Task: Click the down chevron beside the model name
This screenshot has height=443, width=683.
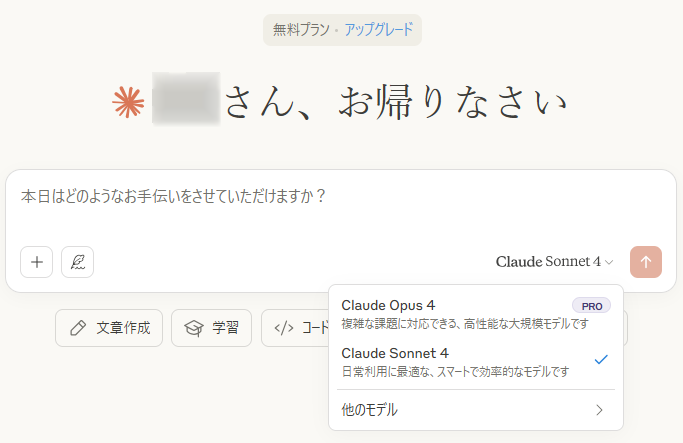Action: [609, 262]
